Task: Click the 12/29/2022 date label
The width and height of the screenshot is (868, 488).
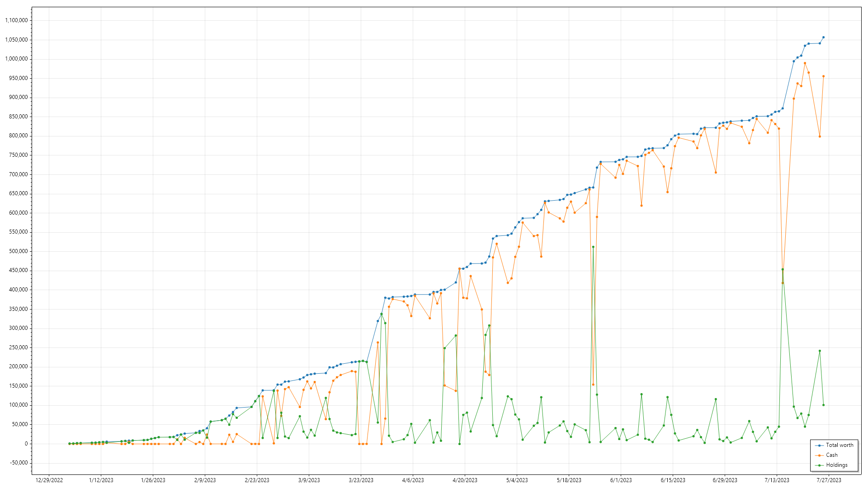Action: 49,480
